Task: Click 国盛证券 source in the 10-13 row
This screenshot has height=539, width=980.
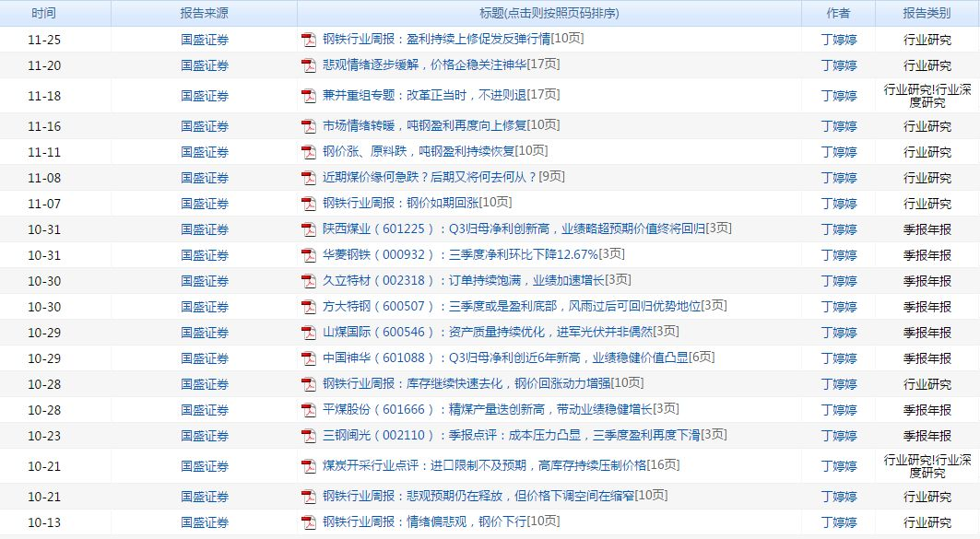Action: click(x=205, y=522)
